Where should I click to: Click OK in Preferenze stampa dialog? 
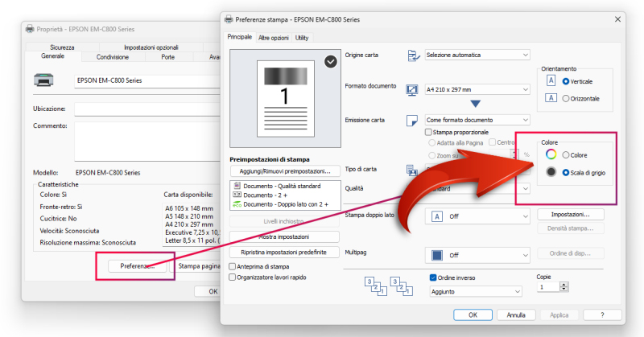[x=473, y=314]
